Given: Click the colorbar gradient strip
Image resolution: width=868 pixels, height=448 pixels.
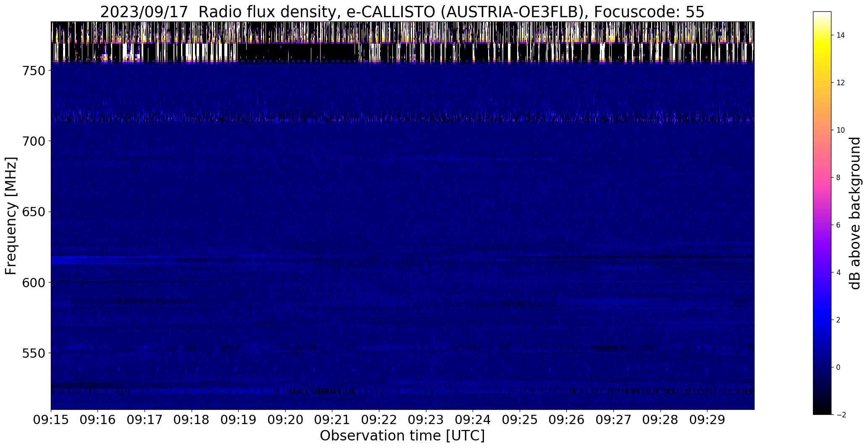Looking at the screenshot, I should coord(822,213).
